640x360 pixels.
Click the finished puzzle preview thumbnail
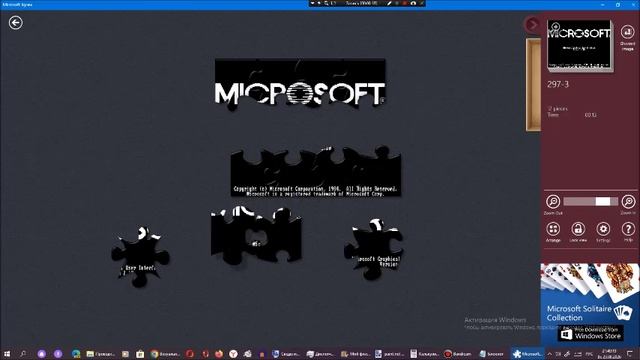579,45
